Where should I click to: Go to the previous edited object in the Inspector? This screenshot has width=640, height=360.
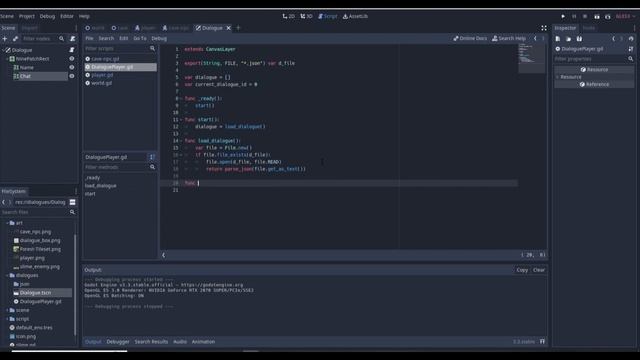tap(613, 39)
